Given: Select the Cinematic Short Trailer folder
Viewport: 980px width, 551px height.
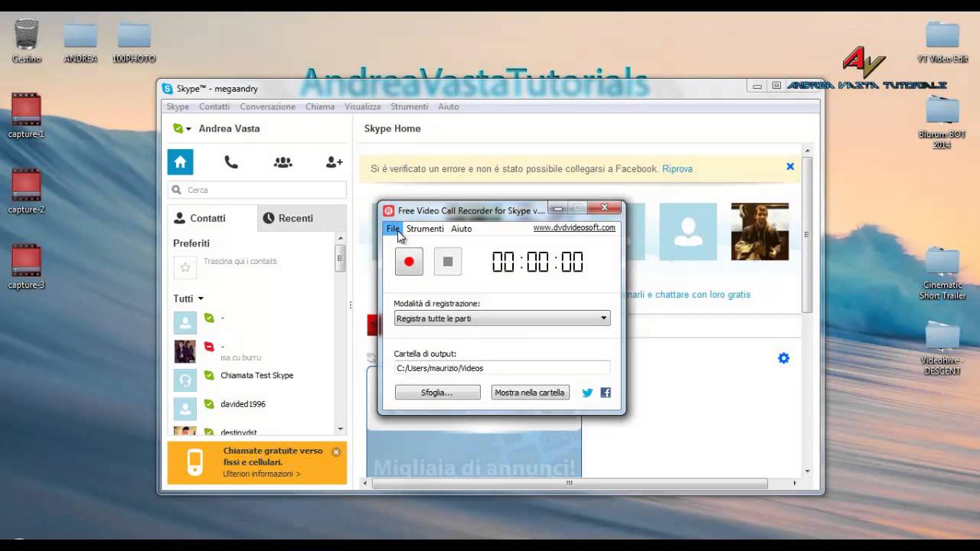Looking at the screenshot, I should pyautogui.click(x=942, y=274).
